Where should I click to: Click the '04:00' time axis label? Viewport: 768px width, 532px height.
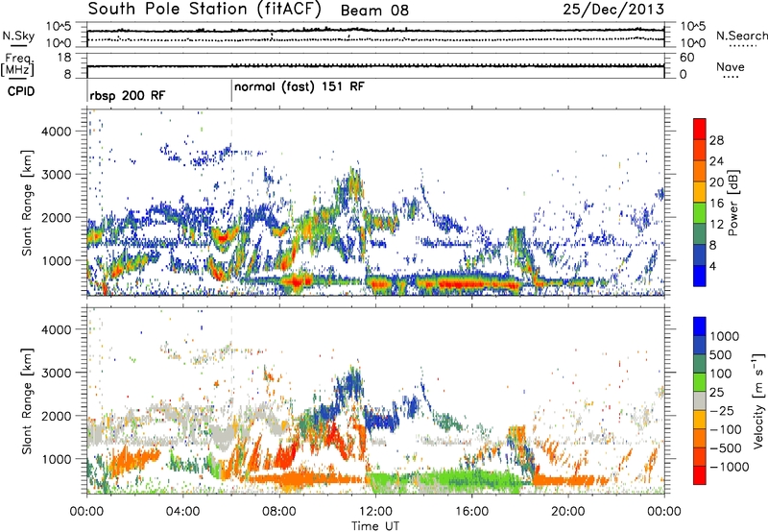pos(183,512)
